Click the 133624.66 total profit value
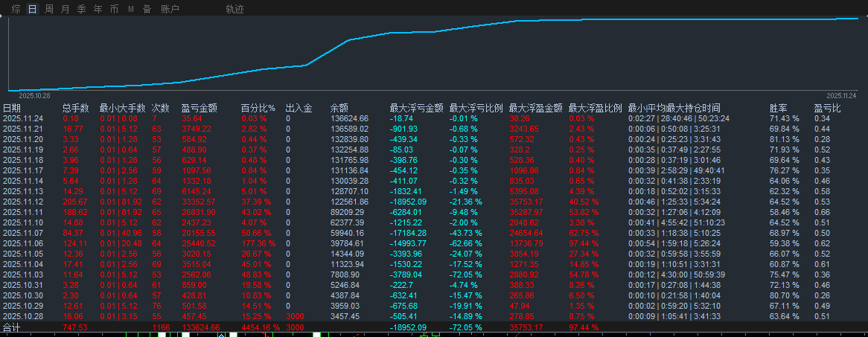868x337 pixels. pyautogui.click(x=200, y=327)
